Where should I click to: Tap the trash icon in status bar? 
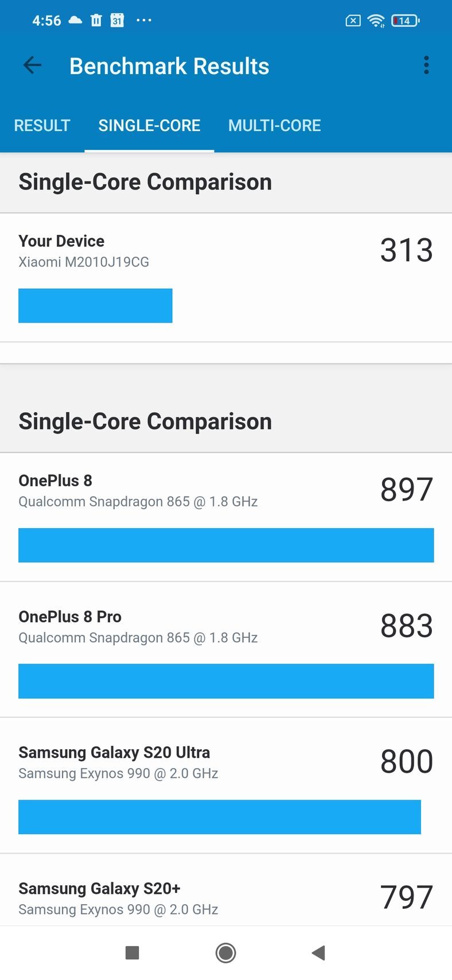[x=96, y=21]
